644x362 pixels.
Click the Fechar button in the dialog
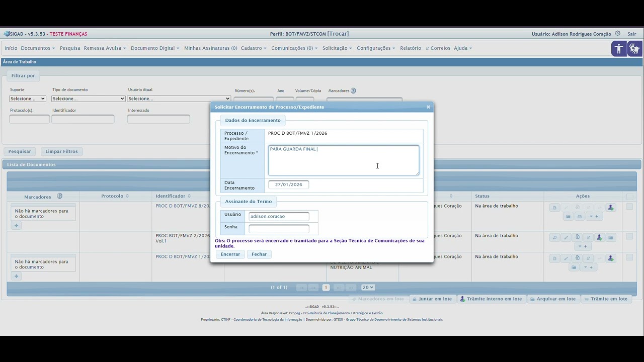(259, 254)
